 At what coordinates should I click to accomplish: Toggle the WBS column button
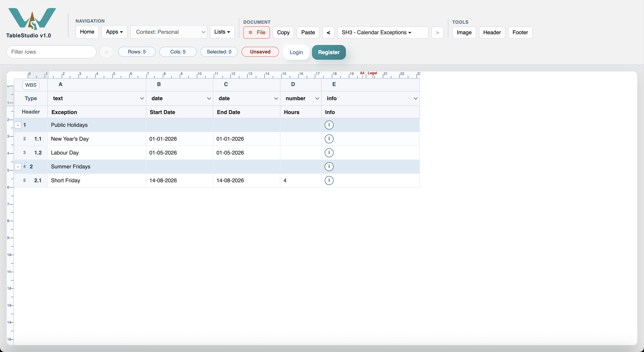(x=31, y=85)
